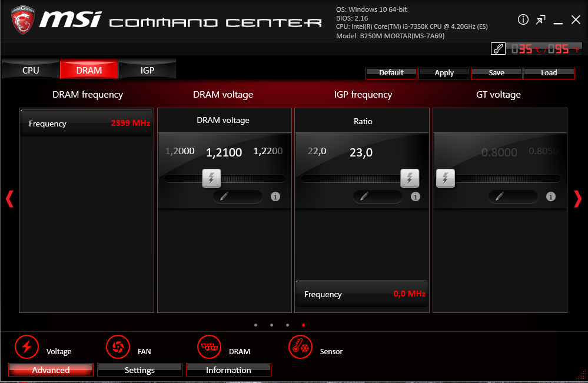Switch to the CPU tab
Viewport: 588px width, 383px height.
tap(31, 70)
